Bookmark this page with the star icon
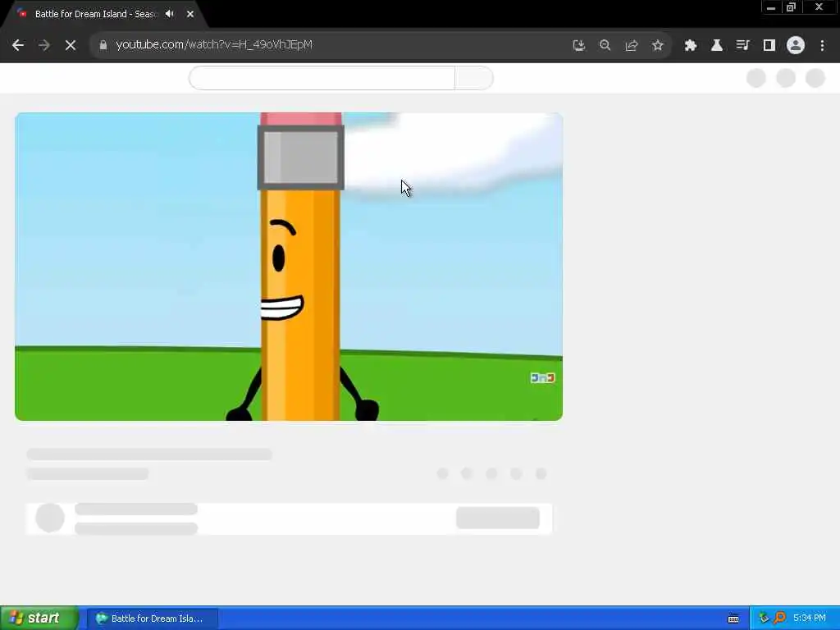 click(657, 46)
